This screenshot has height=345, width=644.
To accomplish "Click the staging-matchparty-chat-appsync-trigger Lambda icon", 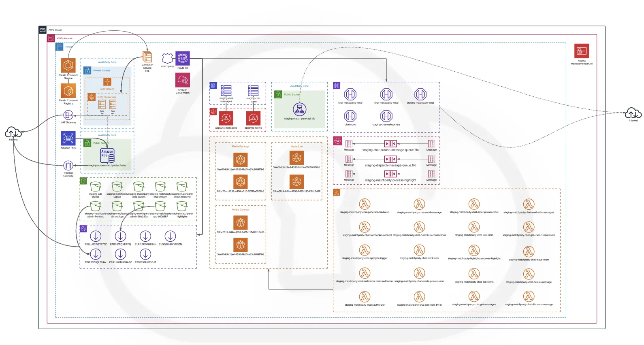I will pos(365,250).
